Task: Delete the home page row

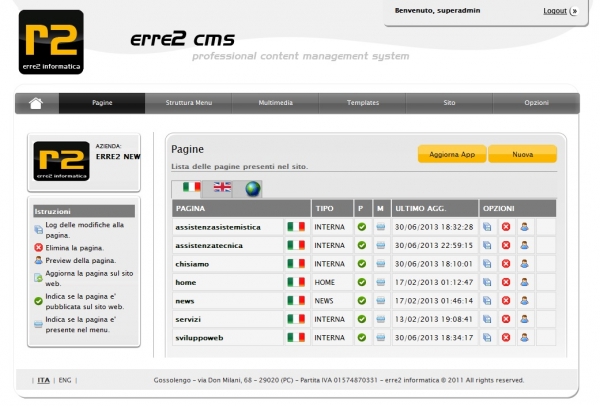Action: [x=506, y=282]
